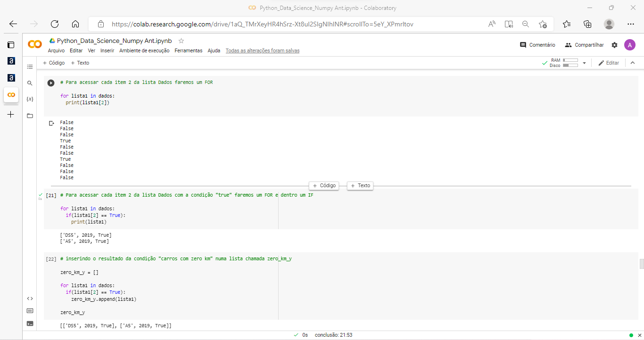Go back in browser
This screenshot has height=340, width=644.
coord(13,24)
